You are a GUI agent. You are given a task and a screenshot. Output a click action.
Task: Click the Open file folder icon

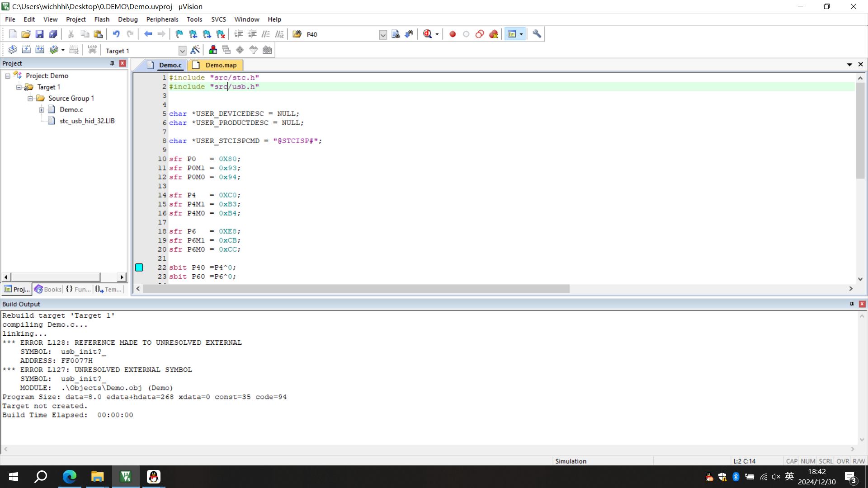[x=26, y=34]
